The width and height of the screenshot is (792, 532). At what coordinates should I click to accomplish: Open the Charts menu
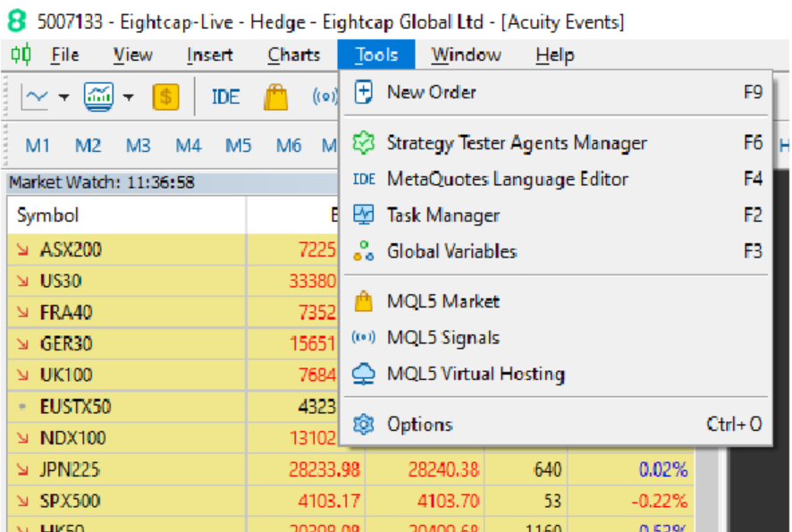coord(293,55)
